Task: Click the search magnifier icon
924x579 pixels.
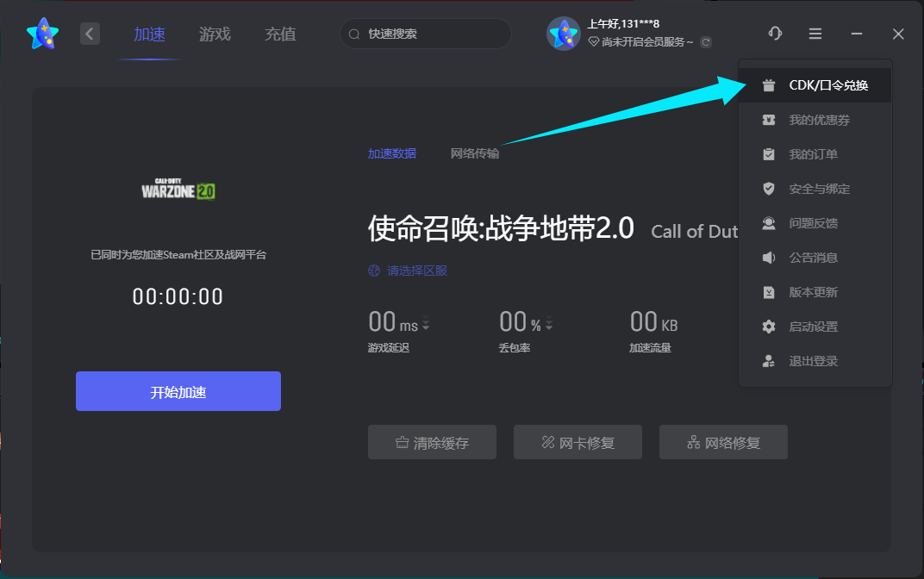Action: [x=354, y=34]
